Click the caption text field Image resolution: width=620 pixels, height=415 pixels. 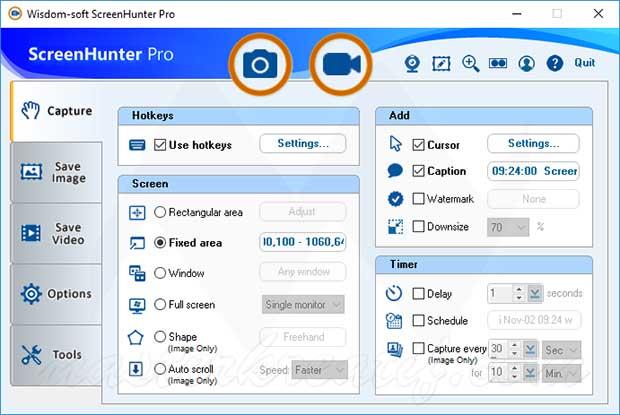click(533, 171)
